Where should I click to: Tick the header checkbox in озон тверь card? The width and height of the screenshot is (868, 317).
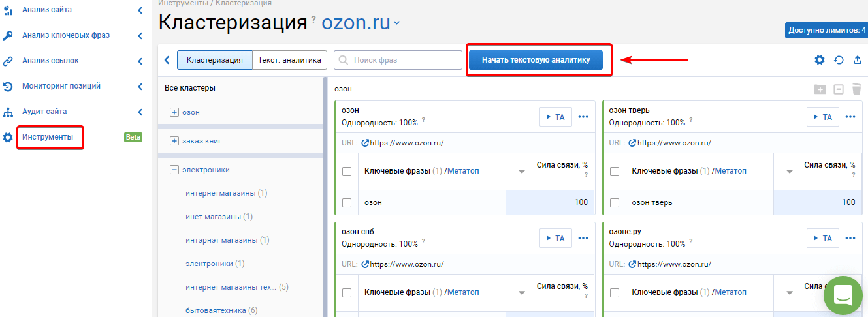pos(615,172)
